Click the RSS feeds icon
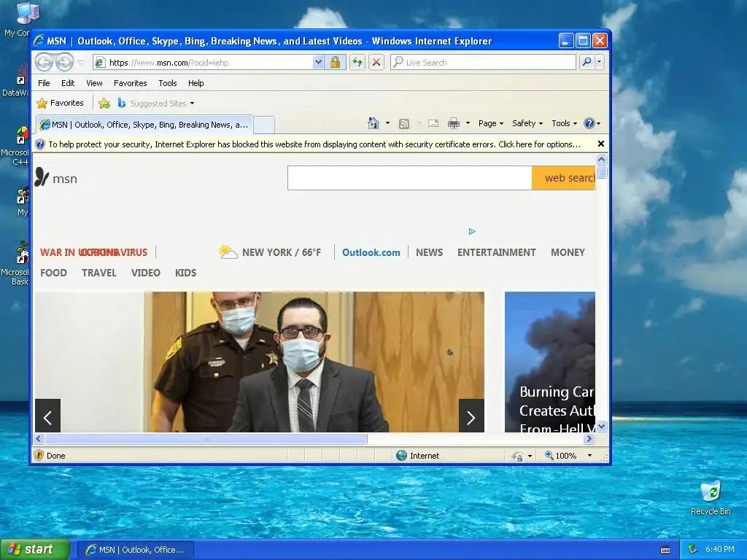 pyautogui.click(x=404, y=124)
